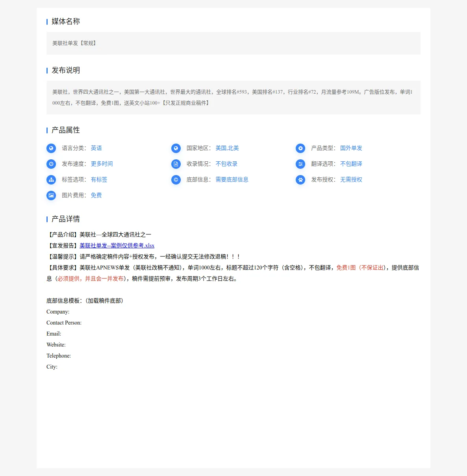Viewport: 467px width, 476px height.
Task: Click the 发布说明 section heading
Action: (x=66, y=70)
